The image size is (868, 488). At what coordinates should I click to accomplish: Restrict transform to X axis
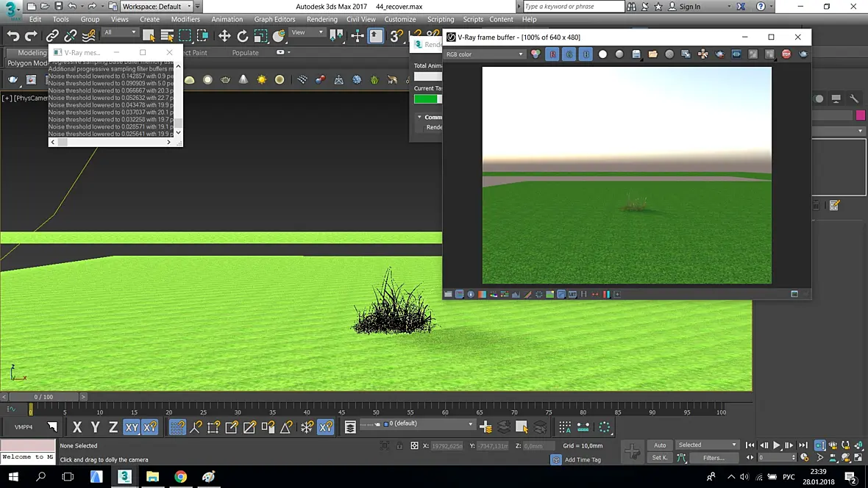[77, 427]
